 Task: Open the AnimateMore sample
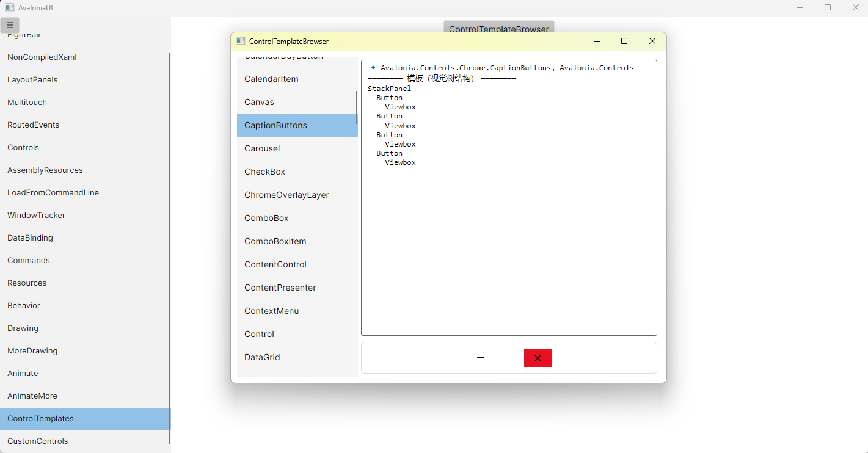click(84, 396)
